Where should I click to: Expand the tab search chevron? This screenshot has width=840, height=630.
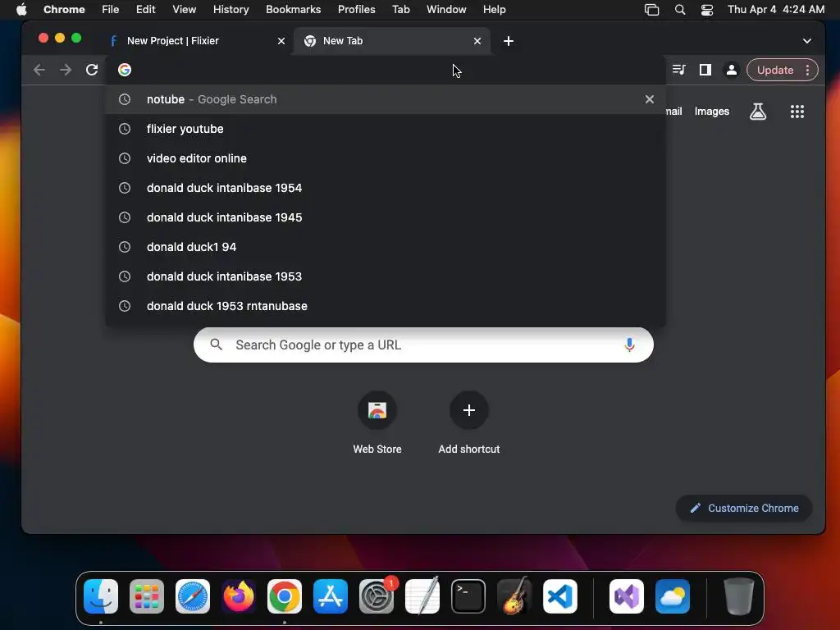pyautogui.click(x=807, y=41)
